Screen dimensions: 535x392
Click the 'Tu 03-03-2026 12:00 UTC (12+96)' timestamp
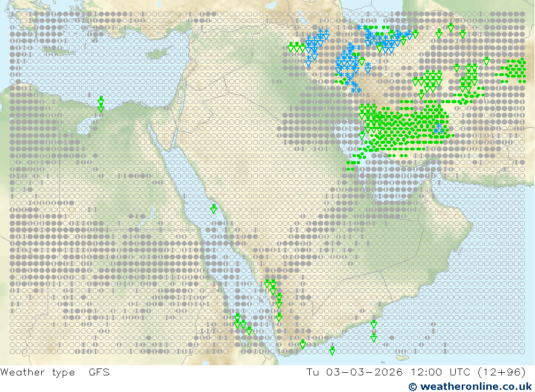(416, 372)
